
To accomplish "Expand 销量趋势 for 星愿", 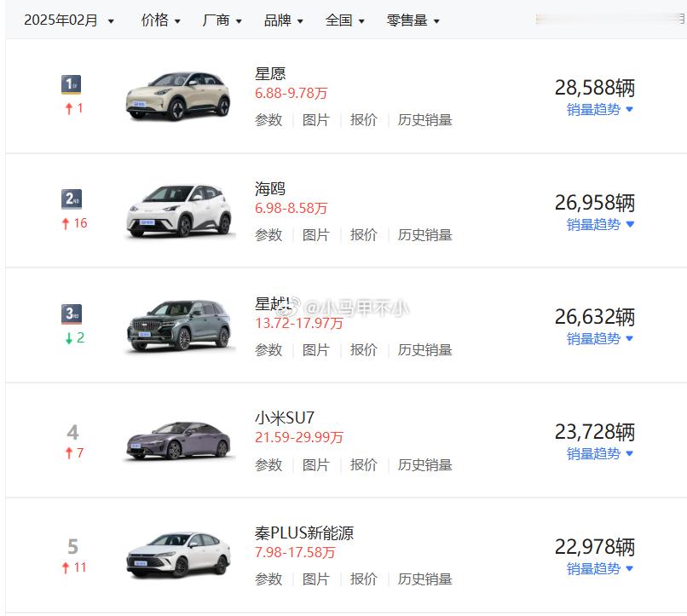I will point(600,109).
